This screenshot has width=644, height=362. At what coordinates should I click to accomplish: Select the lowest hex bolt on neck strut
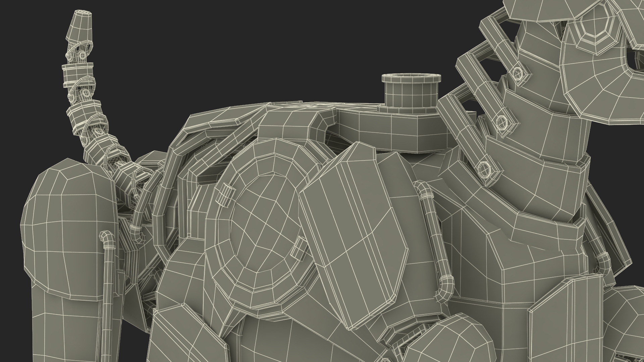tap(485, 169)
